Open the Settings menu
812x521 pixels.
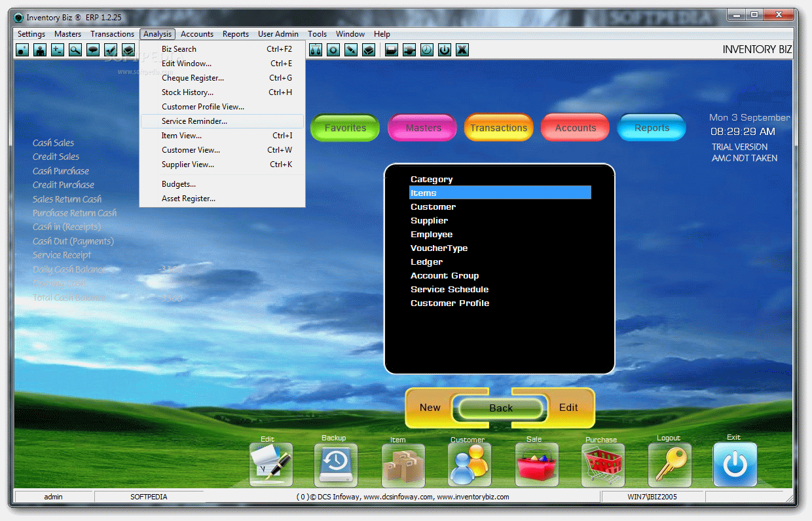[31, 34]
